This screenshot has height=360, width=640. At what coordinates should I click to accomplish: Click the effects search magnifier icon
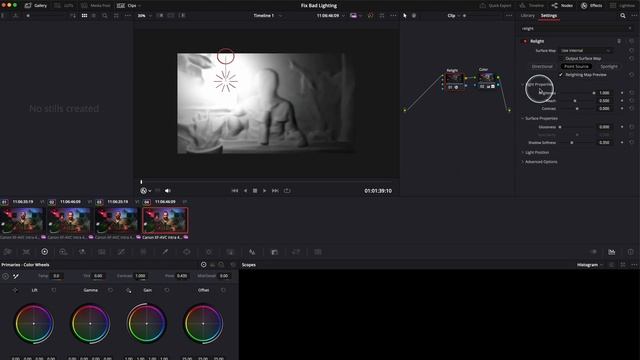tap(623, 16)
